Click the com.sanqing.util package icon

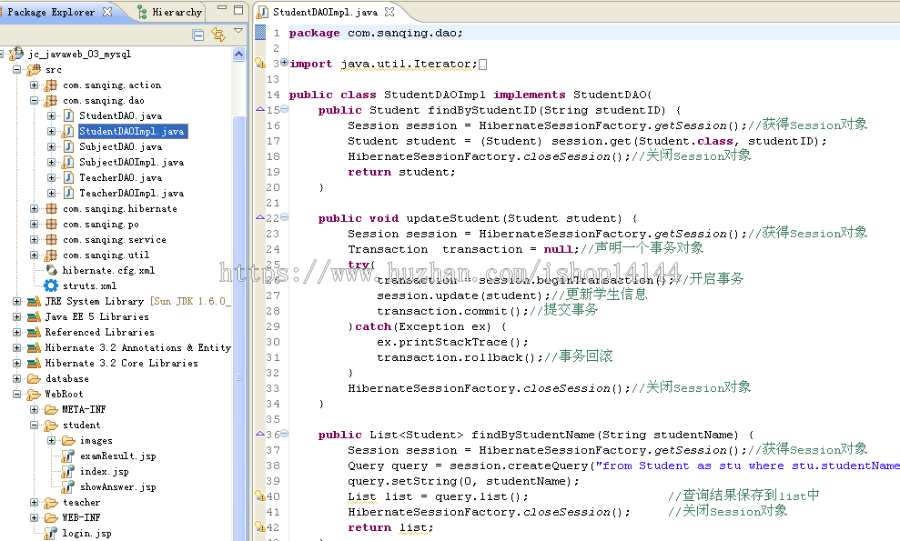pyautogui.click(x=51, y=255)
